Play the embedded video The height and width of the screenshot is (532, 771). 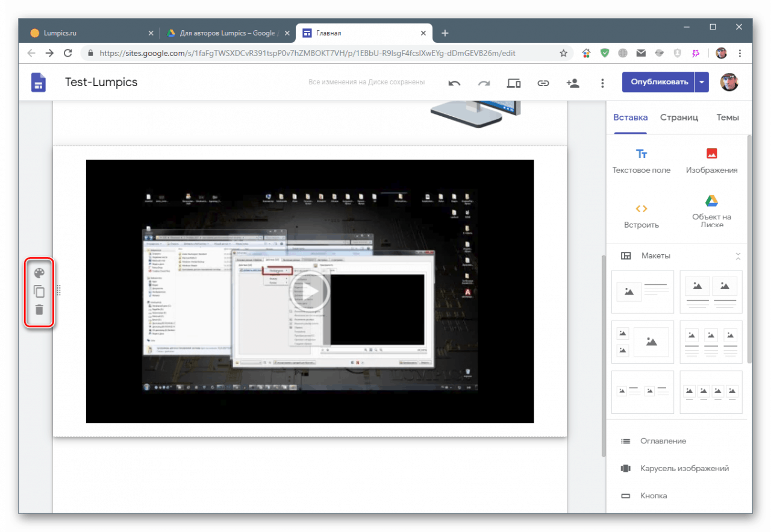pos(310,291)
